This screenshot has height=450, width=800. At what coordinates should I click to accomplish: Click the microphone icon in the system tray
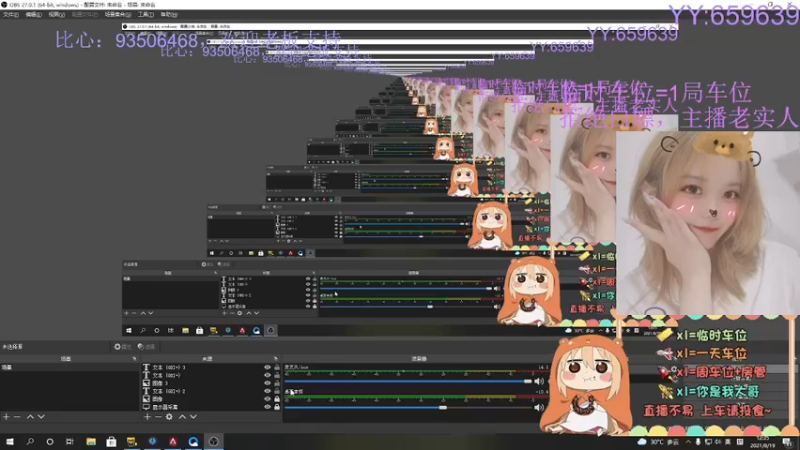(698, 442)
